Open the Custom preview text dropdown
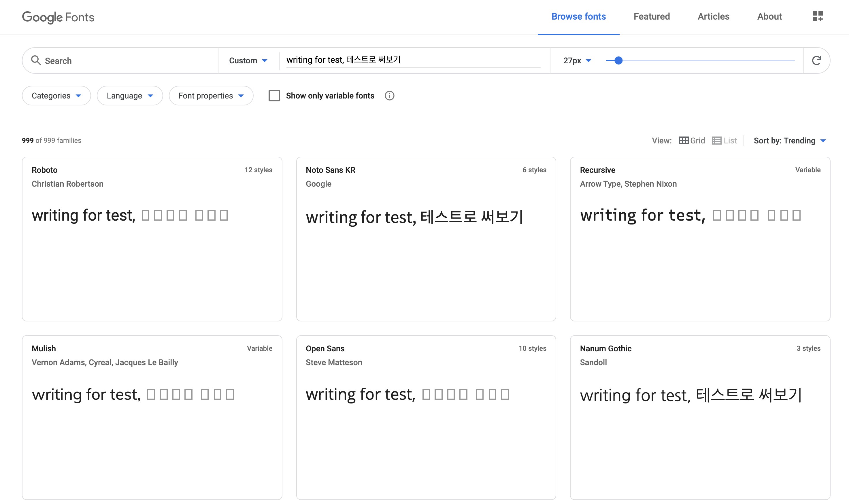849x504 pixels. point(248,60)
